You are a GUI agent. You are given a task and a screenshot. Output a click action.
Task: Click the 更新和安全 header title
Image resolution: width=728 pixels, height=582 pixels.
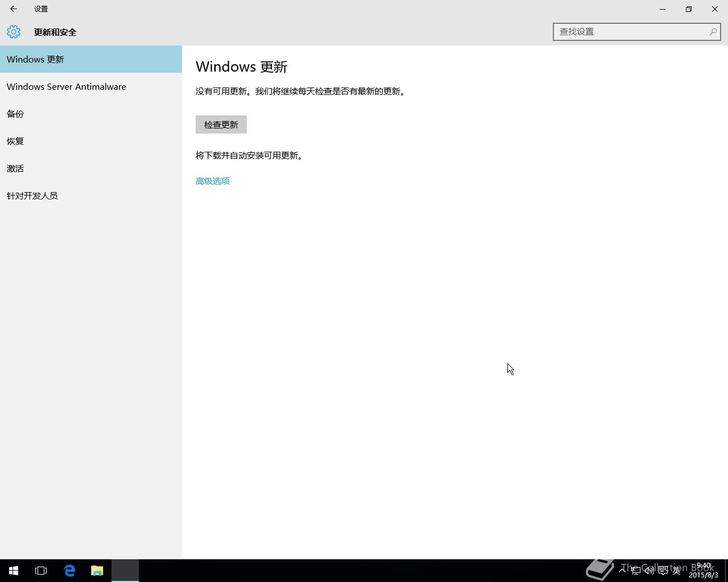pyautogui.click(x=55, y=32)
